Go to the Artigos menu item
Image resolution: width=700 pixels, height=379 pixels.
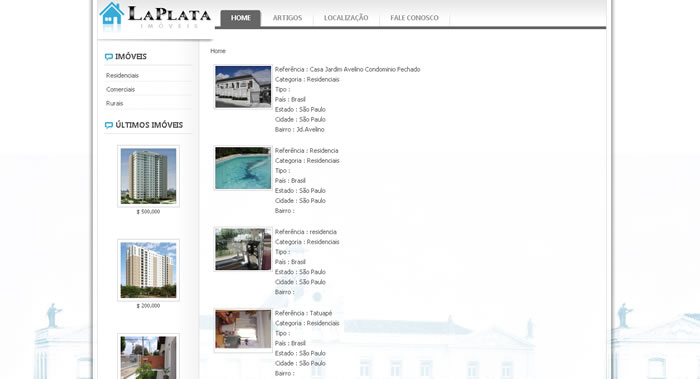[288, 18]
